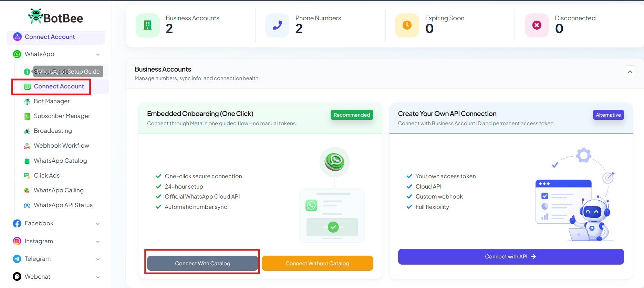Click the Subscriber Manager icon

click(x=27, y=116)
